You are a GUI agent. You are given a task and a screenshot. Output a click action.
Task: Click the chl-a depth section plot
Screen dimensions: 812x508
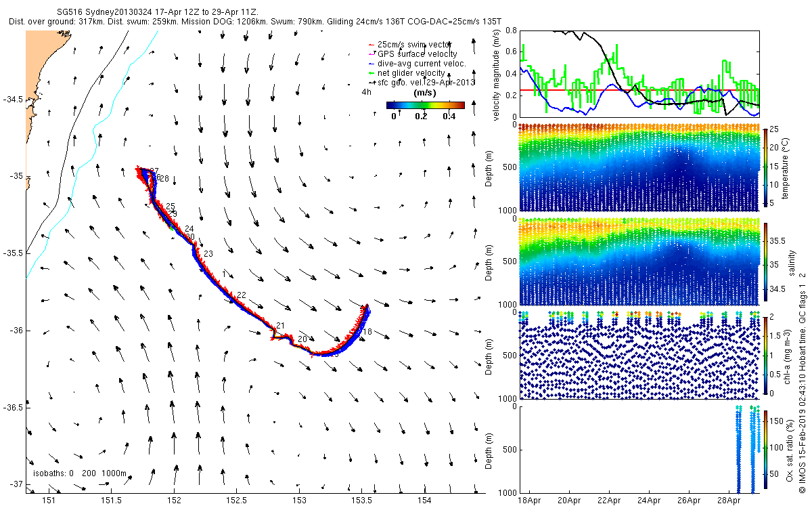[639, 354]
